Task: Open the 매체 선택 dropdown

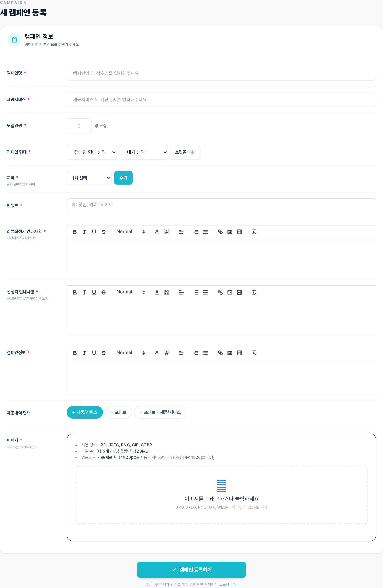Action: click(x=144, y=152)
